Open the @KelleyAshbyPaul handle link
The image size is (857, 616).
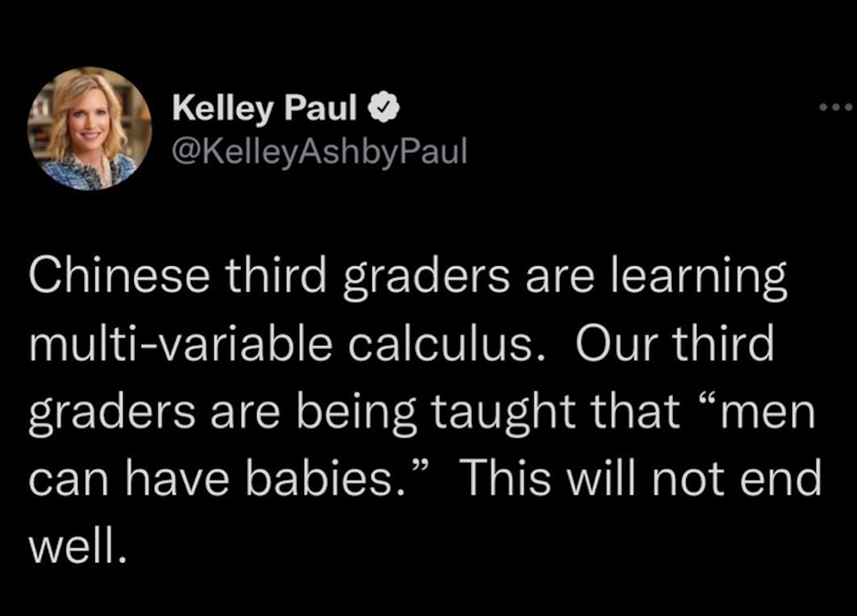pos(319,151)
